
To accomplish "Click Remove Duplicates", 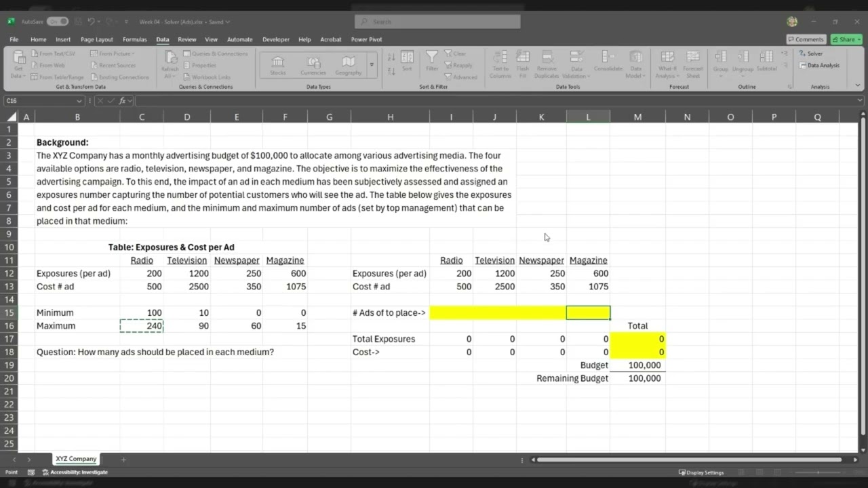I will [547, 64].
